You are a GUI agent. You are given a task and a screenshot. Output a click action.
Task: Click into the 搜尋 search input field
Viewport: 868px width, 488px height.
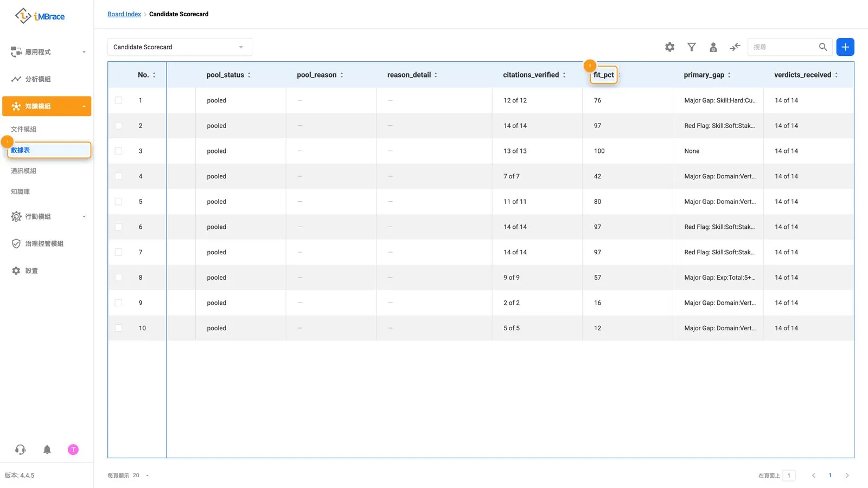(x=783, y=47)
